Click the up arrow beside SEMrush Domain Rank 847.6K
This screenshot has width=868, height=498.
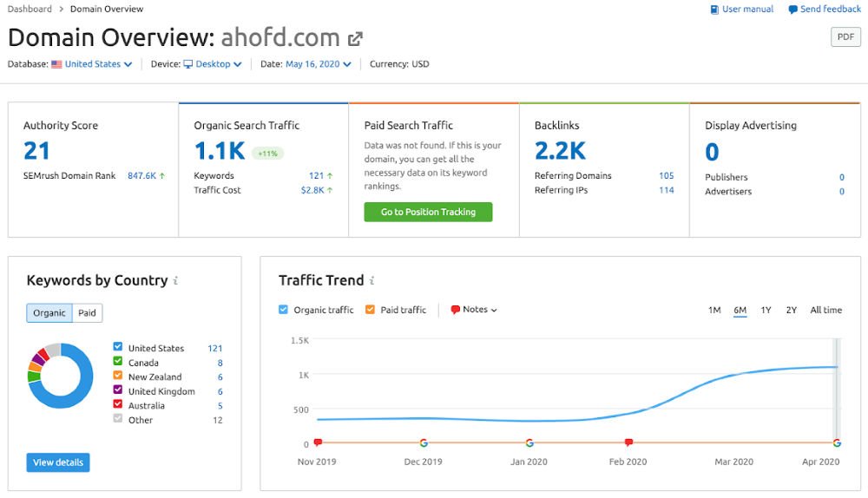click(162, 176)
